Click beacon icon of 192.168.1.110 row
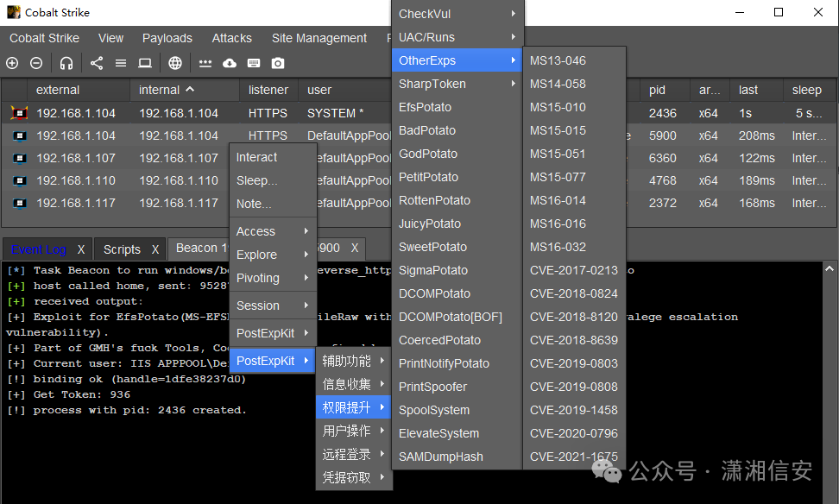Viewport: 839px width, 504px height. click(19, 181)
